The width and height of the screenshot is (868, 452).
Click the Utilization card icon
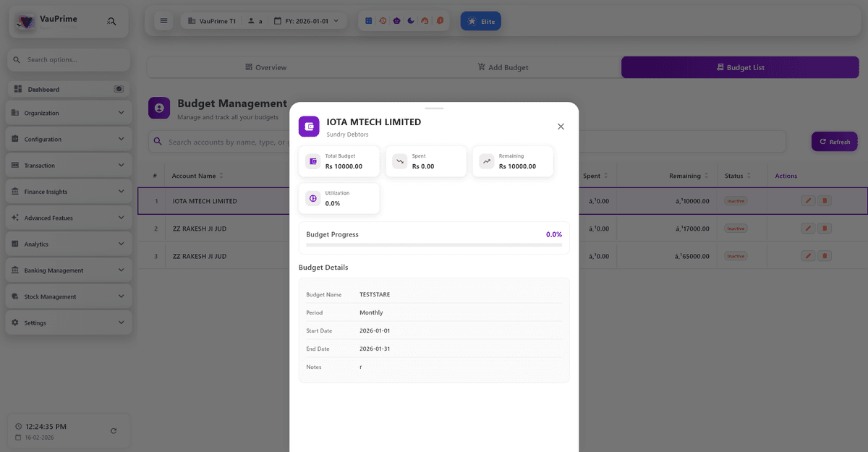pyautogui.click(x=313, y=198)
